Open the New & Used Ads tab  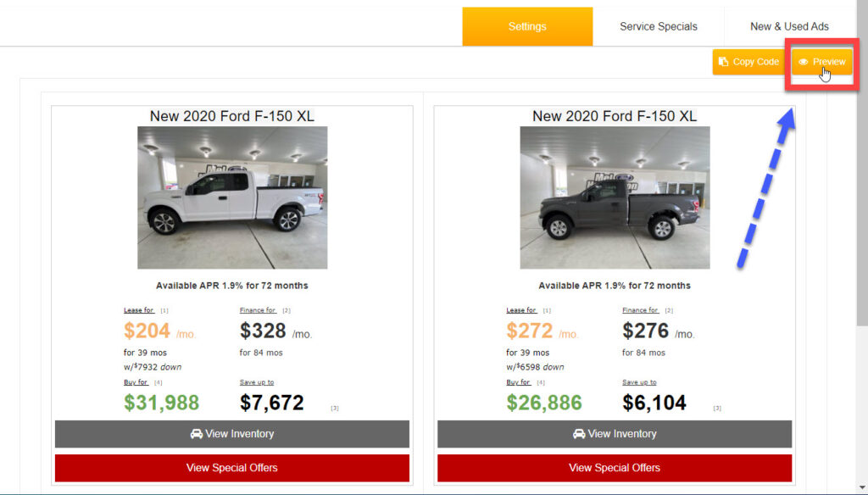point(789,26)
